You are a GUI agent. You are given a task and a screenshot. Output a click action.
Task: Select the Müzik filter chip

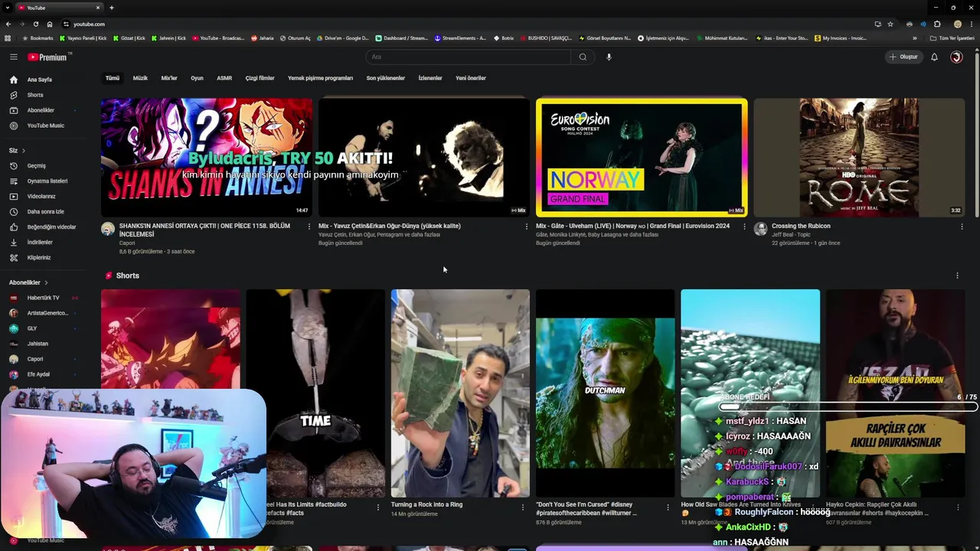pos(140,78)
